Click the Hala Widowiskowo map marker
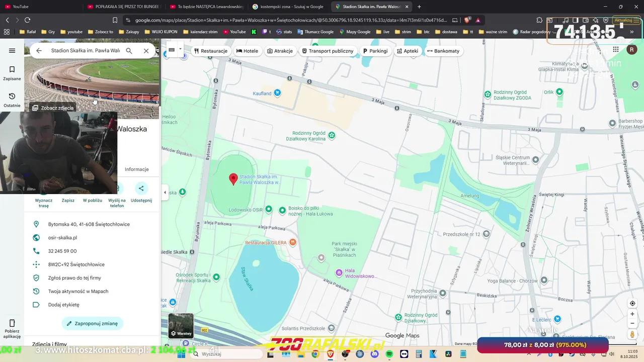The height and width of the screenshot is (362, 644). point(339,273)
